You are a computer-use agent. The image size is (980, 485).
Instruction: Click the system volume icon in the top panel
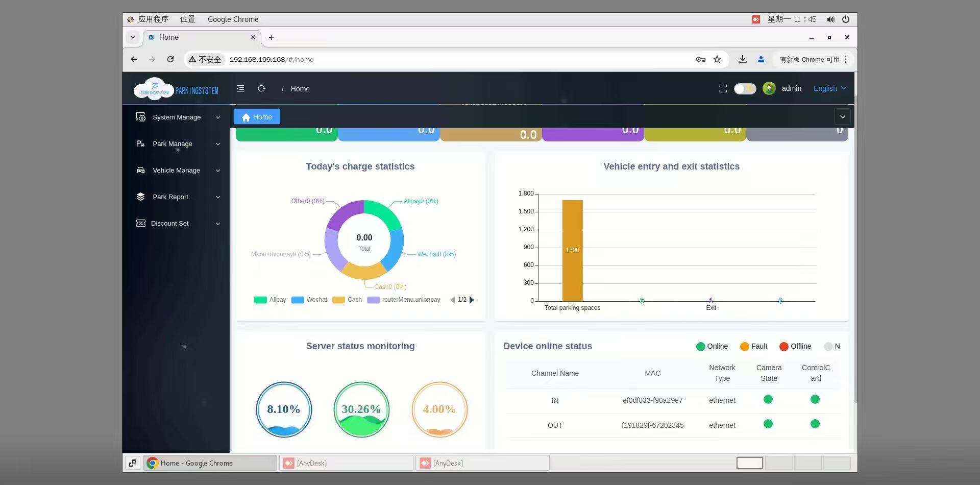830,19
